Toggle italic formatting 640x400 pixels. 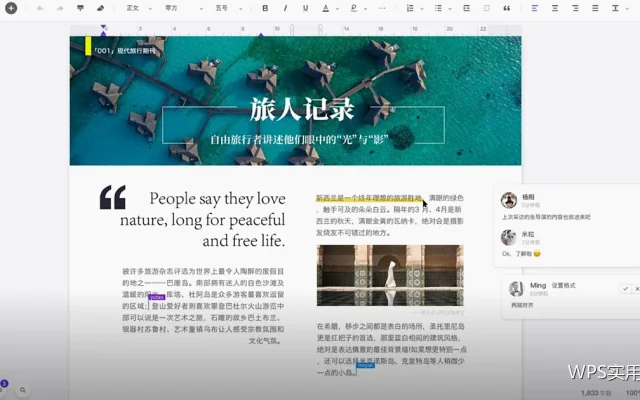(x=285, y=8)
